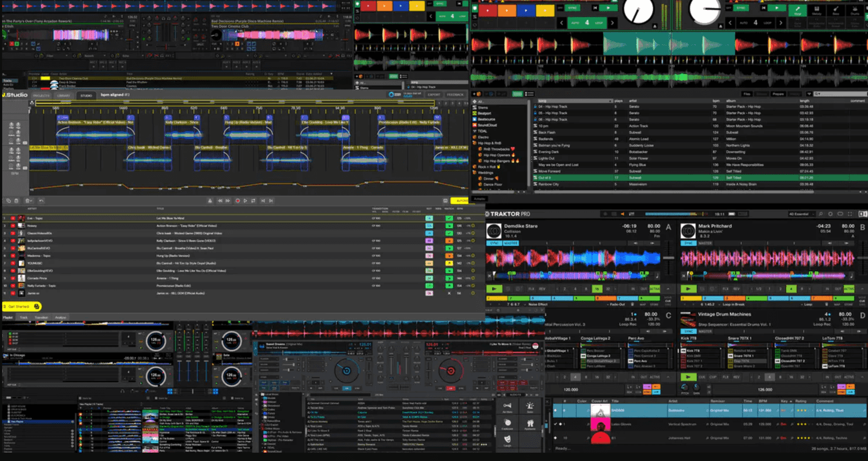The width and height of the screenshot is (868, 461).
Task: Activate REV reverse playback on Deck B
Action: 736,289
